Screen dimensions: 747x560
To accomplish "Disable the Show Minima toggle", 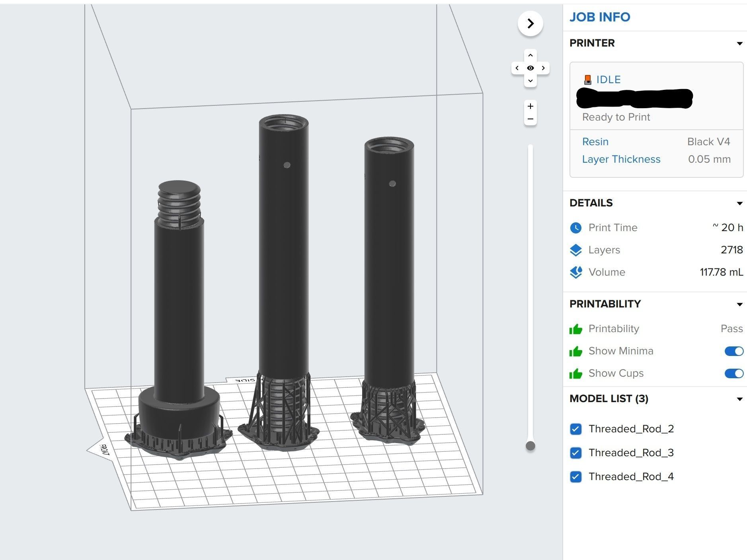I will coord(734,351).
